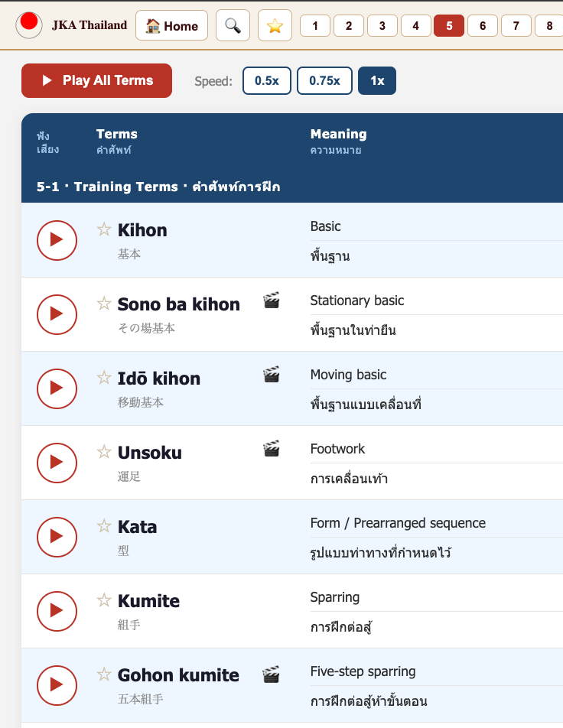Play audio for Sono ba kihon
This screenshot has width=563, height=728.
tap(57, 314)
